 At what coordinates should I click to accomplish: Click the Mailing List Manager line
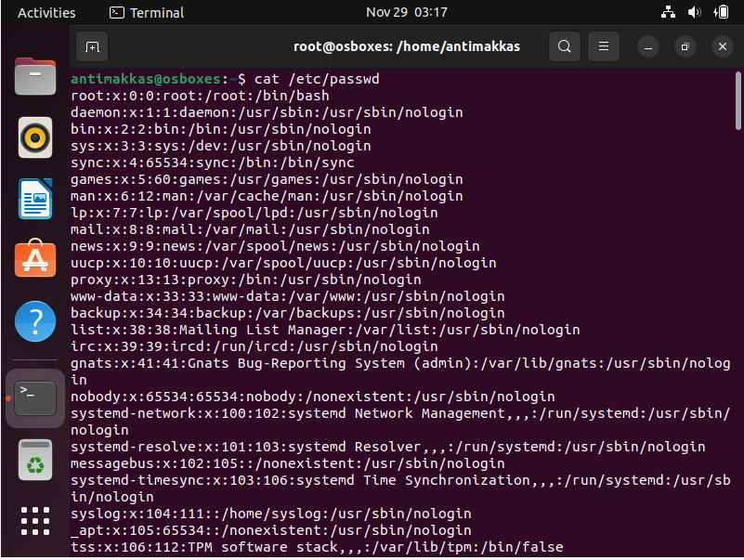click(x=325, y=330)
